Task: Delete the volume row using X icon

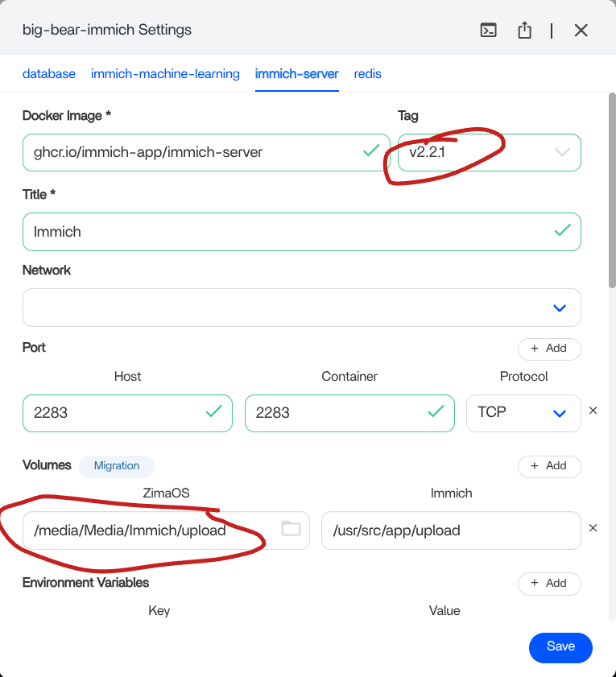Action: coord(593,529)
